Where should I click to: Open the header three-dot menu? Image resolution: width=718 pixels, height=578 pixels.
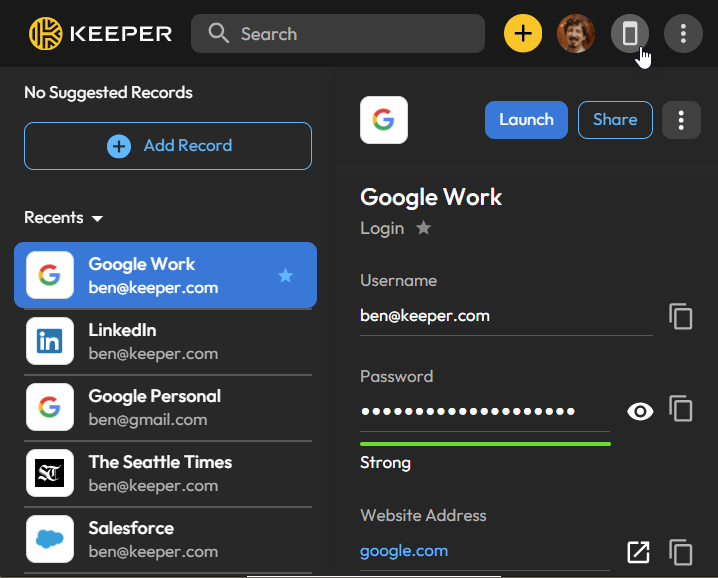point(683,34)
